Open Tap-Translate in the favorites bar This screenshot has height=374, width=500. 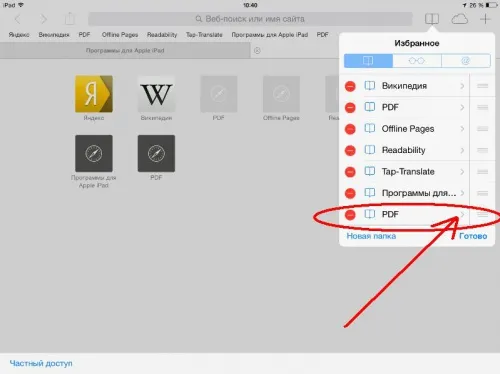click(204, 35)
